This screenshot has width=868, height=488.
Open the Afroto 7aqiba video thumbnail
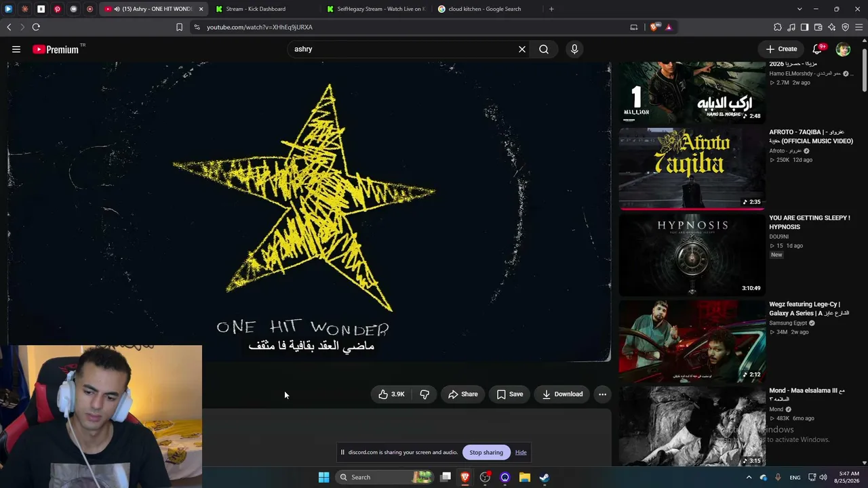click(692, 169)
